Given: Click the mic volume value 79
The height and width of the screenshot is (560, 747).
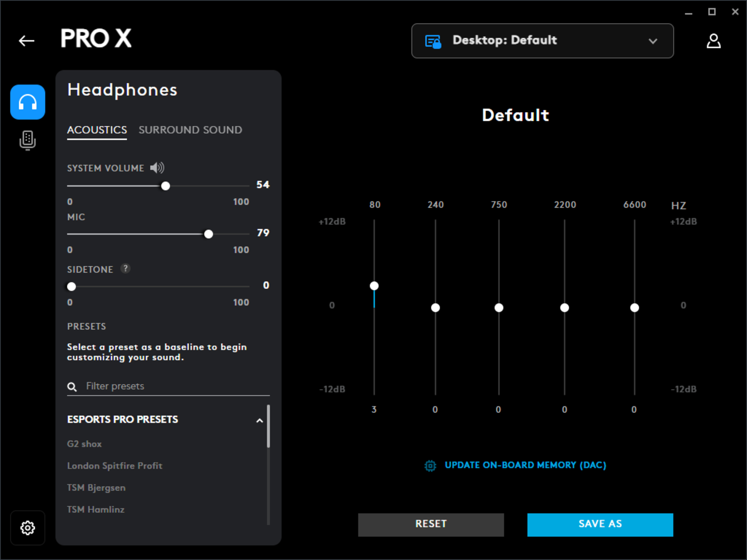Looking at the screenshot, I should tap(263, 233).
